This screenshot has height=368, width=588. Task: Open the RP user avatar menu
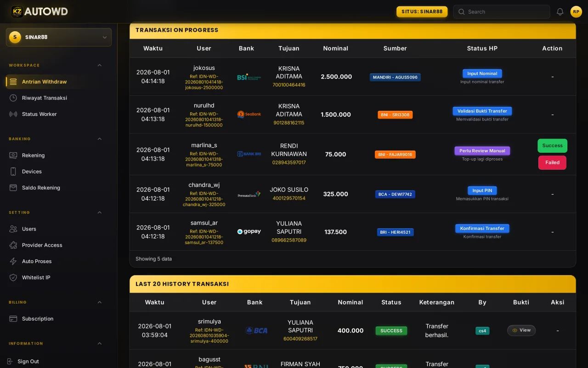tap(576, 12)
